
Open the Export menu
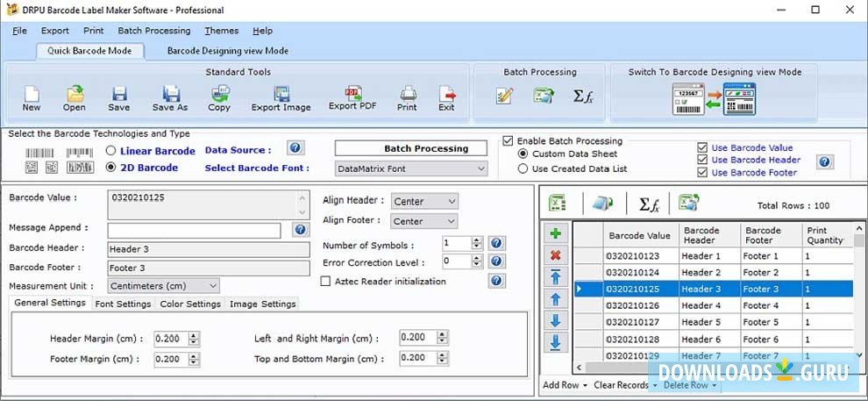pos(55,31)
